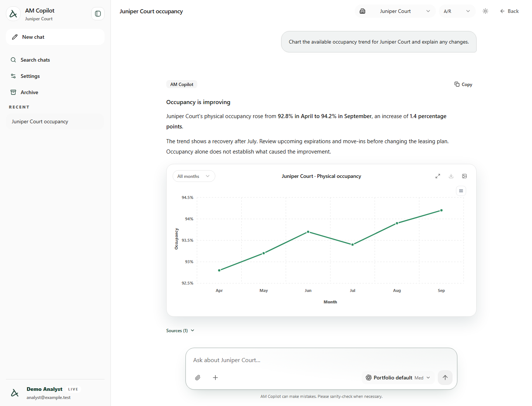Click the user's prompt message bubble
Screen dimensions: 532x406
[x=379, y=42]
